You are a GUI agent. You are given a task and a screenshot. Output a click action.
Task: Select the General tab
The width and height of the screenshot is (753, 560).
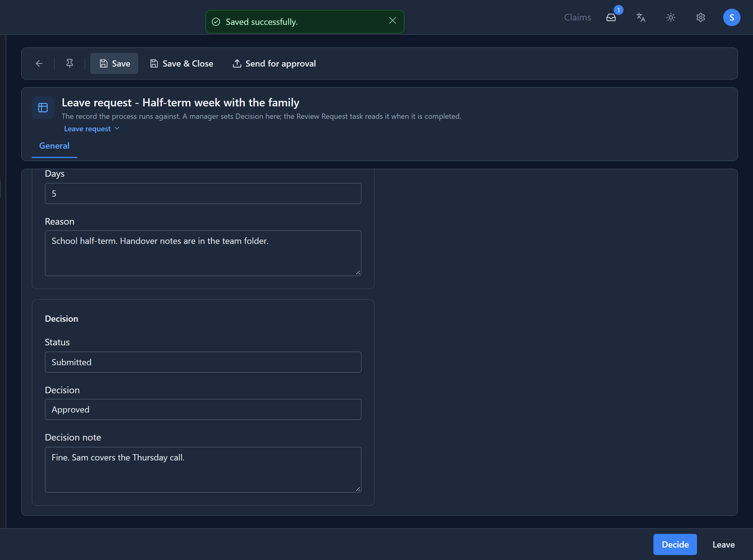(54, 146)
